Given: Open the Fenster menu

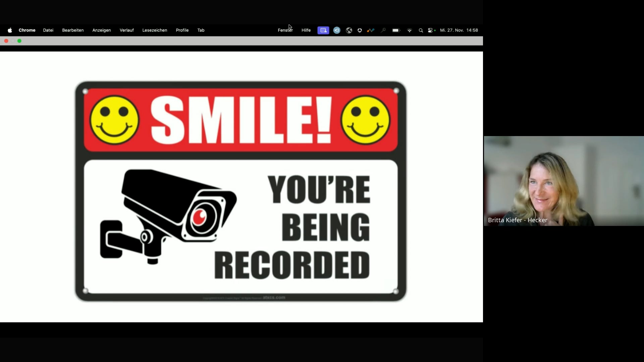Looking at the screenshot, I should (x=285, y=30).
